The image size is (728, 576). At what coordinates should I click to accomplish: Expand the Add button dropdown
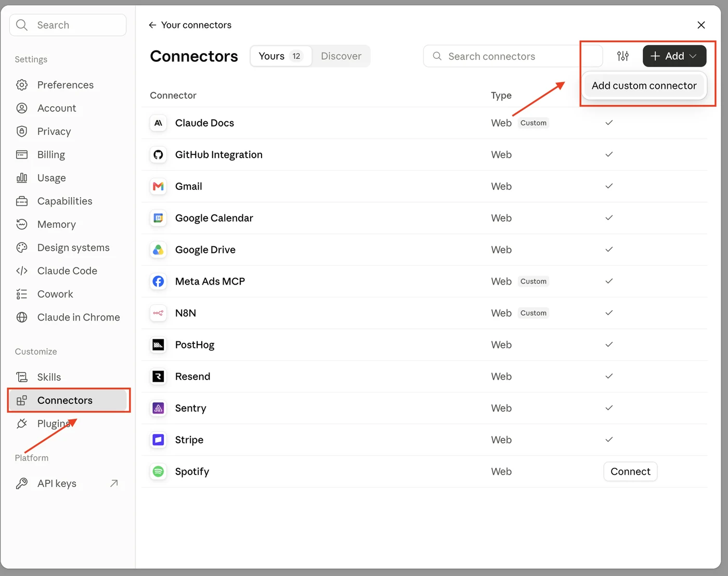(674, 56)
